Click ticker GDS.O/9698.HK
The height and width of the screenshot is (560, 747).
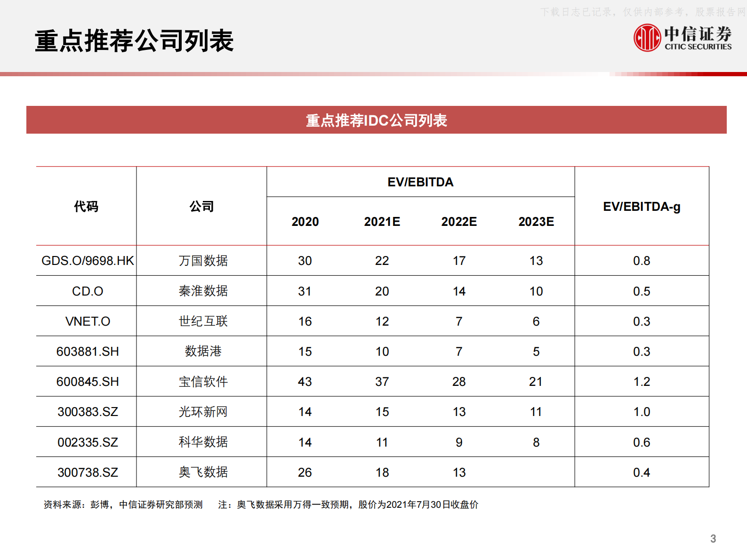[x=88, y=261]
